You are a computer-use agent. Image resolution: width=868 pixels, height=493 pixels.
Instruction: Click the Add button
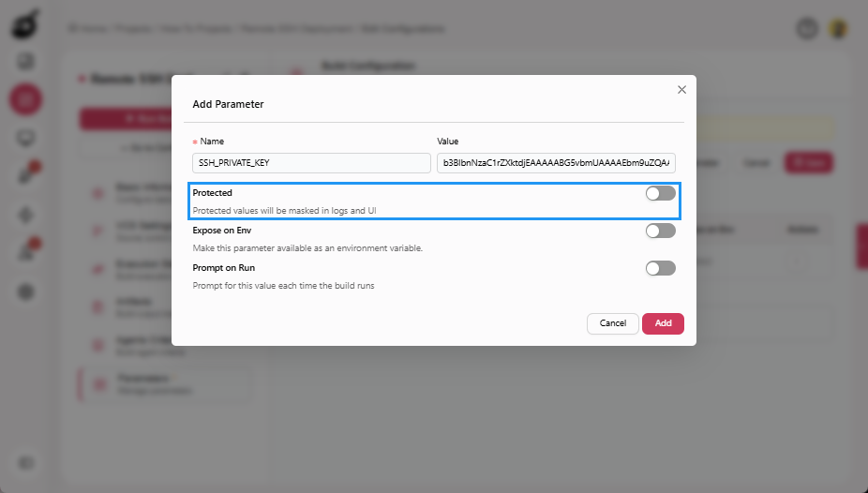point(663,323)
